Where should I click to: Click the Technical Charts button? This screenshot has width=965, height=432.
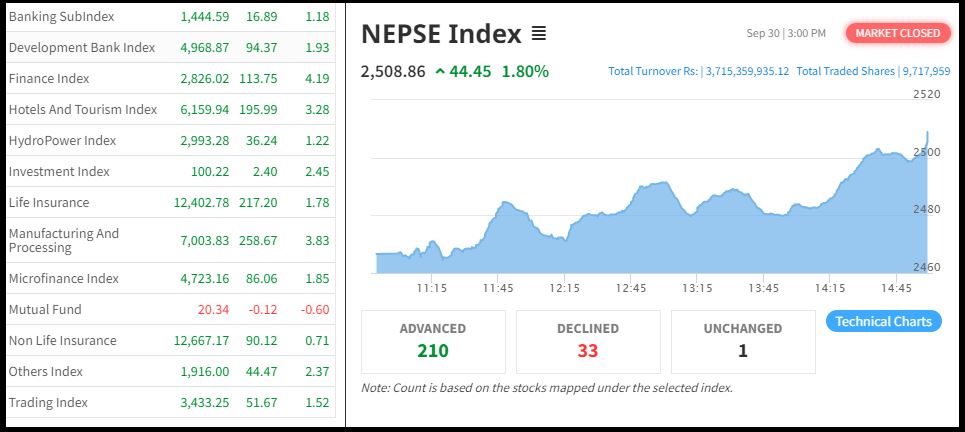pyautogui.click(x=883, y=321)
